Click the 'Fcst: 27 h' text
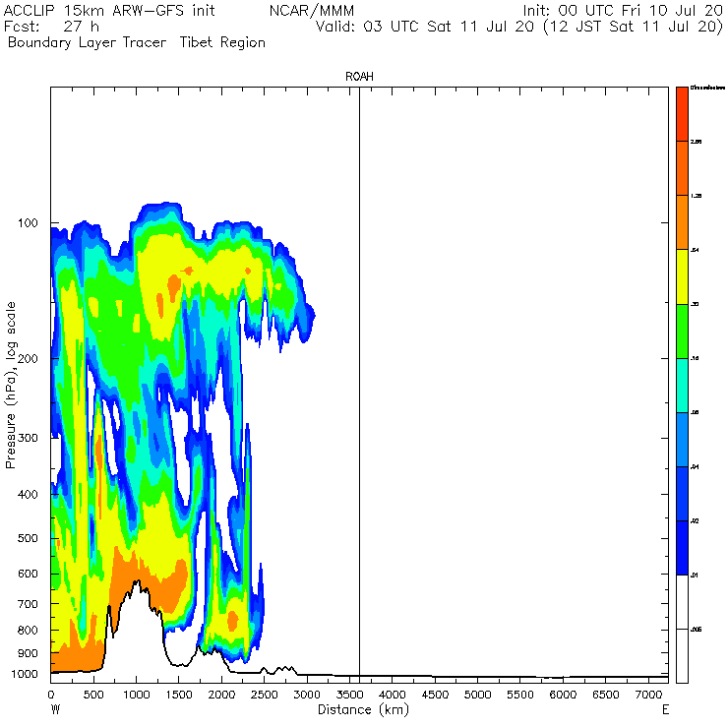 [51, 26]
